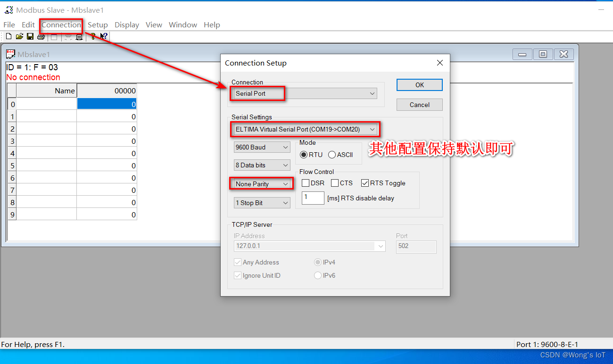Open an existing Modbus Slave file
Screen dimensions: 613x364
[19, 36]
